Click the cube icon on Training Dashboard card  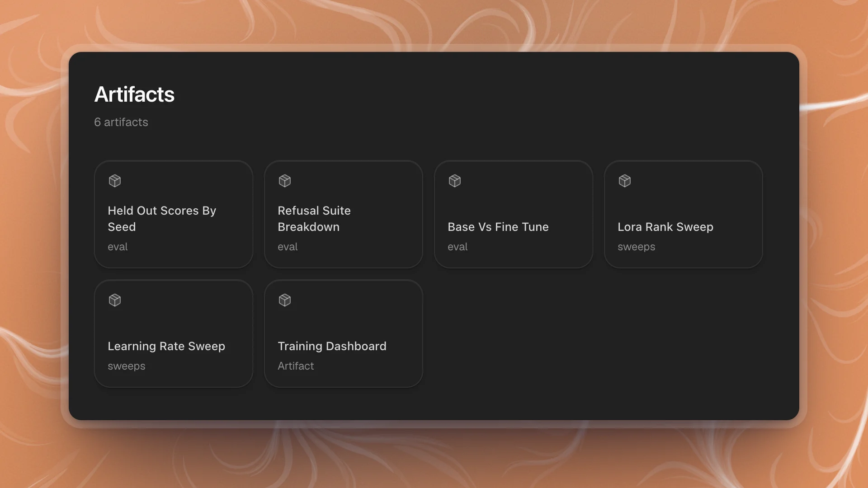click(x=285, y=300)
